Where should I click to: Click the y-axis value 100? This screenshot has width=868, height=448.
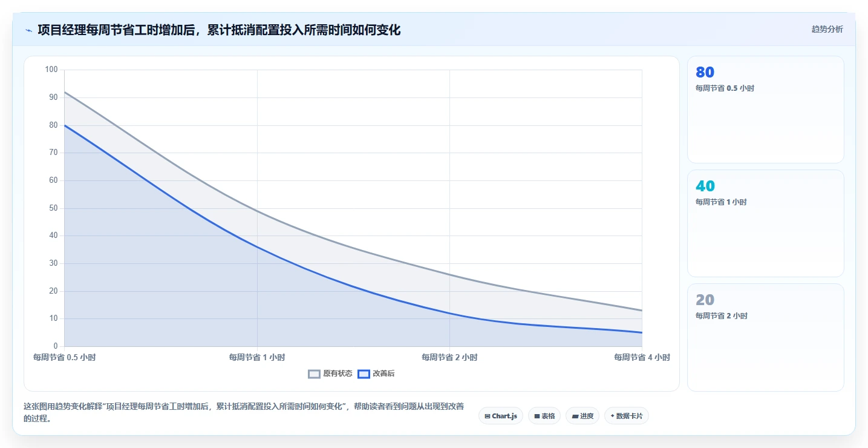click(x=51, y=70)
